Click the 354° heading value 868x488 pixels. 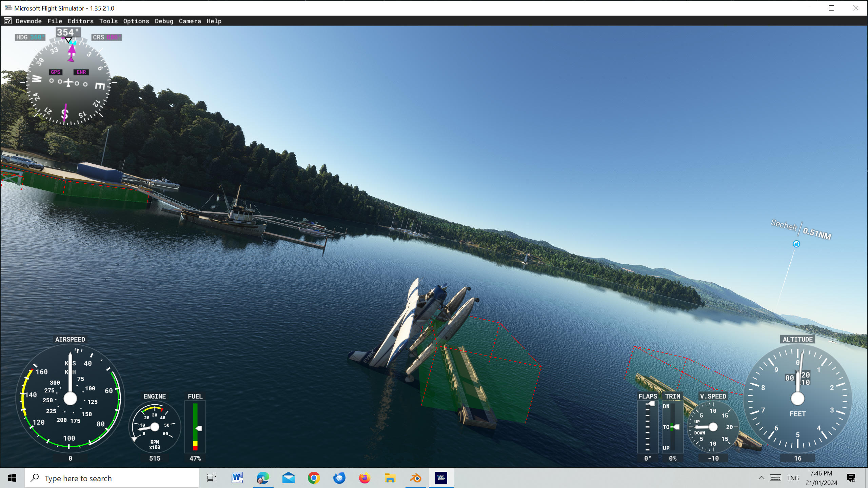tap(68, 33)
